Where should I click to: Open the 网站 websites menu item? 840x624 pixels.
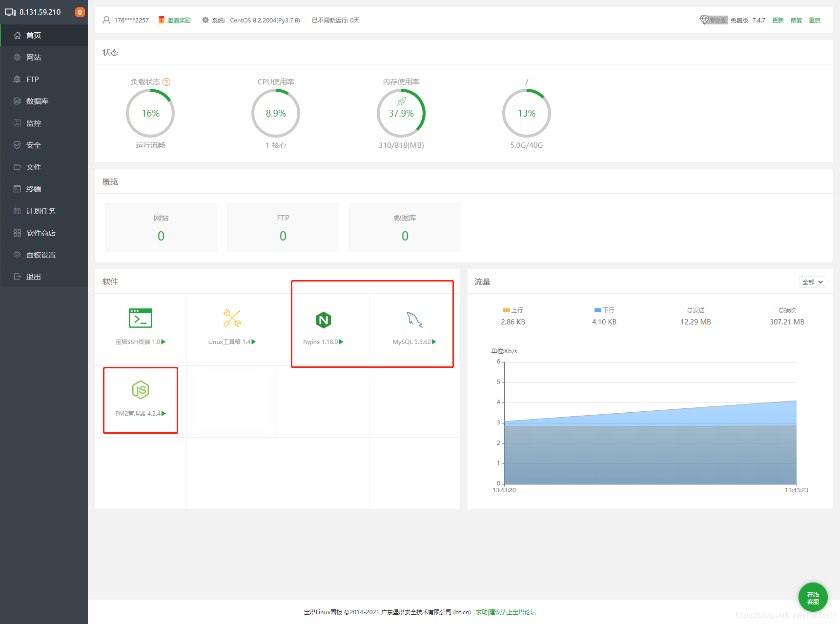(x=44, y=57)
